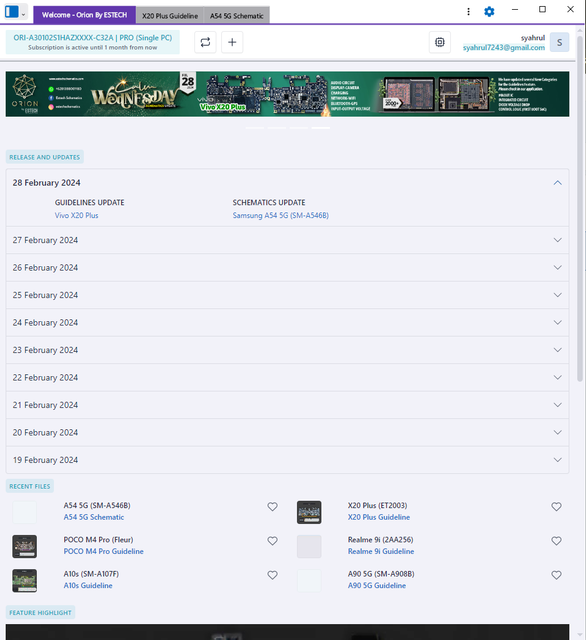This screenshot has width=586, height=640.
Task: Open the Vivo X20 Plus guideline link
Action: pyautogui.click(x=77, y=216)
